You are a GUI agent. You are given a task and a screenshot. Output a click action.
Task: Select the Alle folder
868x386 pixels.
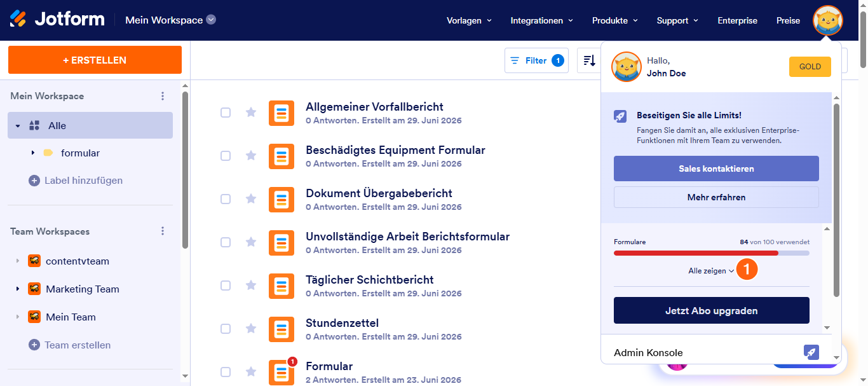tap(90, 125)
